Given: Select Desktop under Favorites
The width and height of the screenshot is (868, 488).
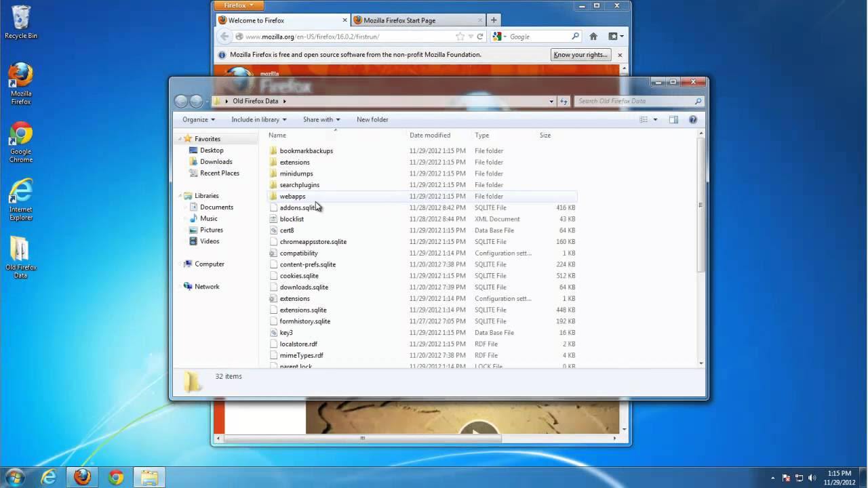Looking at the screenshot, I should tap(212, 150).
